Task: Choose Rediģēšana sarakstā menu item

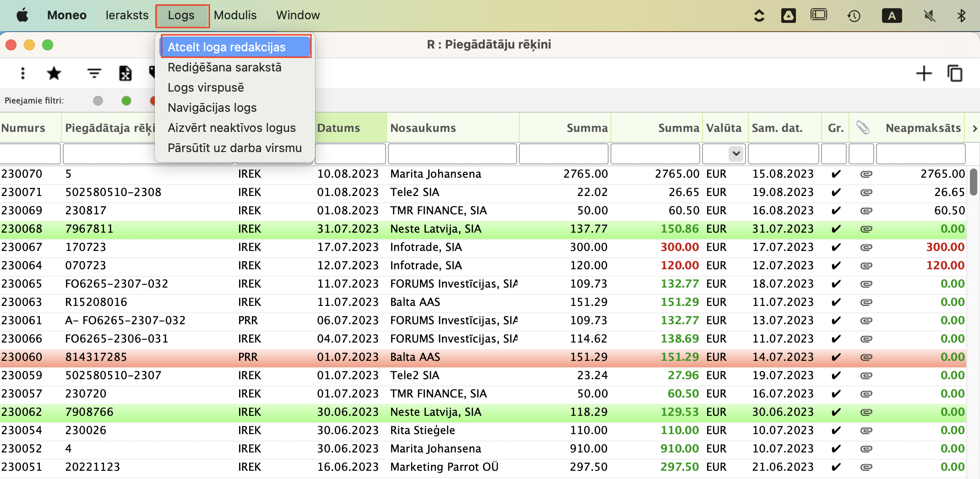Action: (224, 67)
